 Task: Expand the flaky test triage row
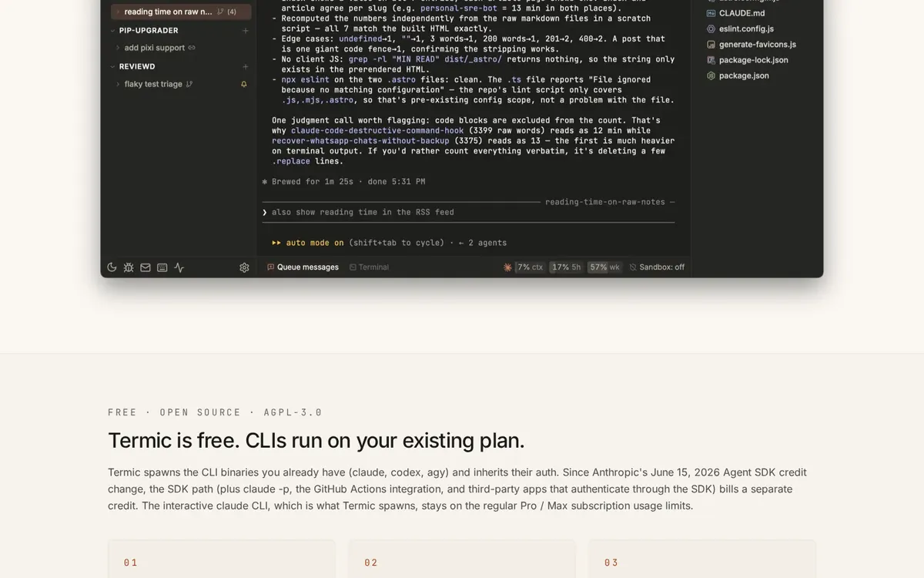coord(118,84)
